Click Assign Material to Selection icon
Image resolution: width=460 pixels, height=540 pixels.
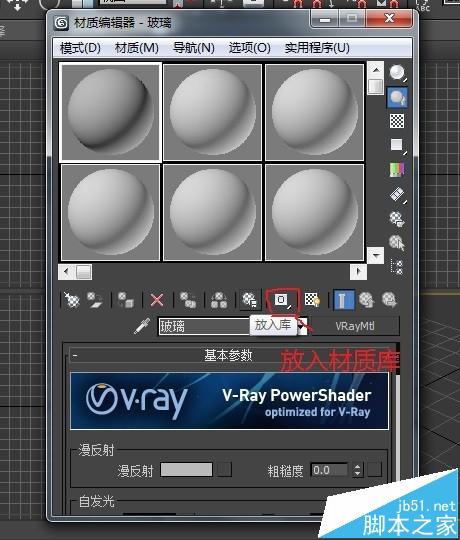pos(125,300)
